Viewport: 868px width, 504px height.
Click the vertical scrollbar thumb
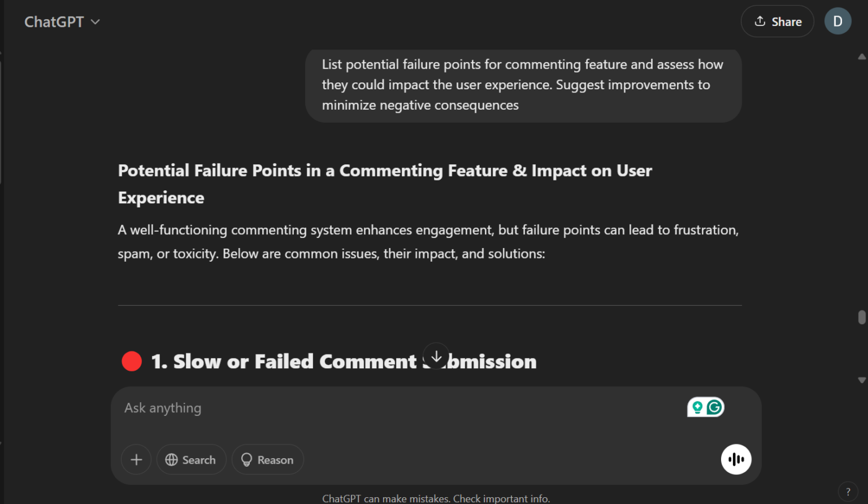coord(862,317)
